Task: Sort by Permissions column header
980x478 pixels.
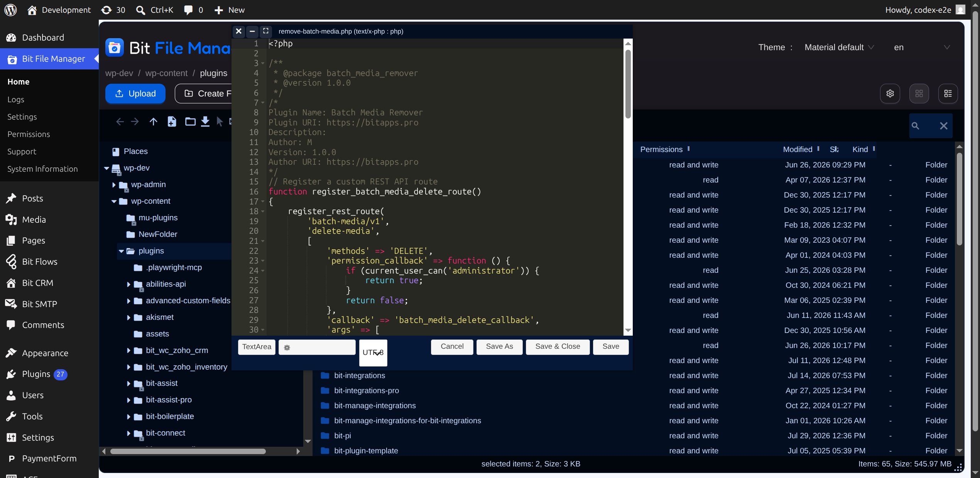Action: 661,150
